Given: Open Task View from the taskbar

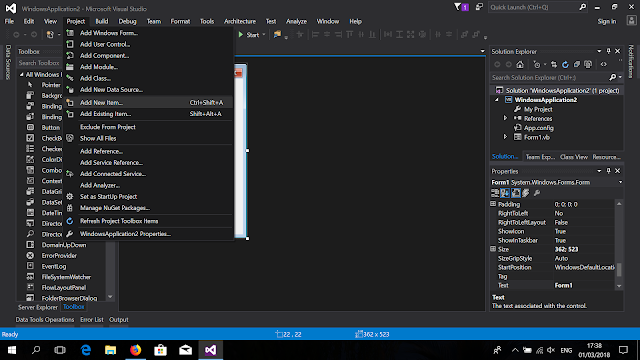Looking at the screenshot, I should click(60, 350).
